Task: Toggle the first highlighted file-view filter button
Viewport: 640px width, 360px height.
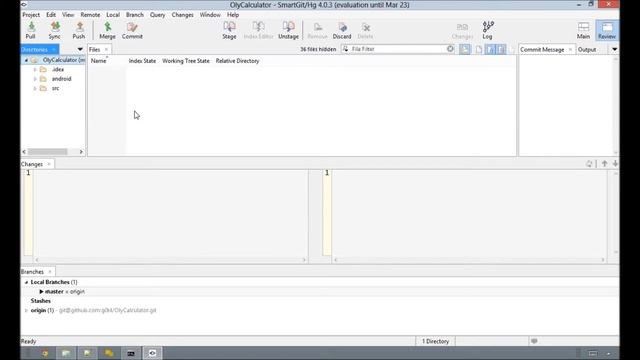Action: [x=465, y=49]
